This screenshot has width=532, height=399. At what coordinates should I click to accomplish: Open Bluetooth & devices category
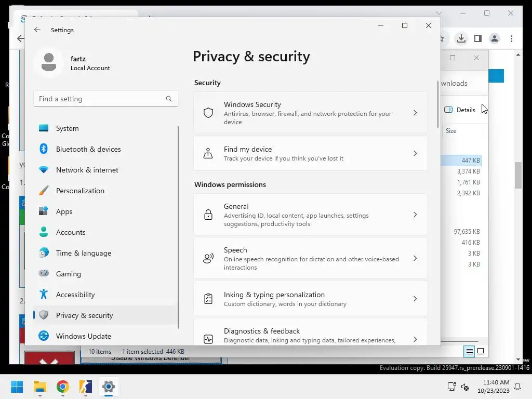pyautogui.click(x=105, y=149)
